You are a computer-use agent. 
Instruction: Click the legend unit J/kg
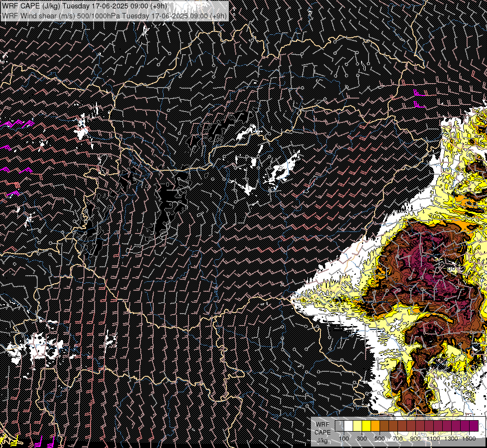tap(322, 441)
